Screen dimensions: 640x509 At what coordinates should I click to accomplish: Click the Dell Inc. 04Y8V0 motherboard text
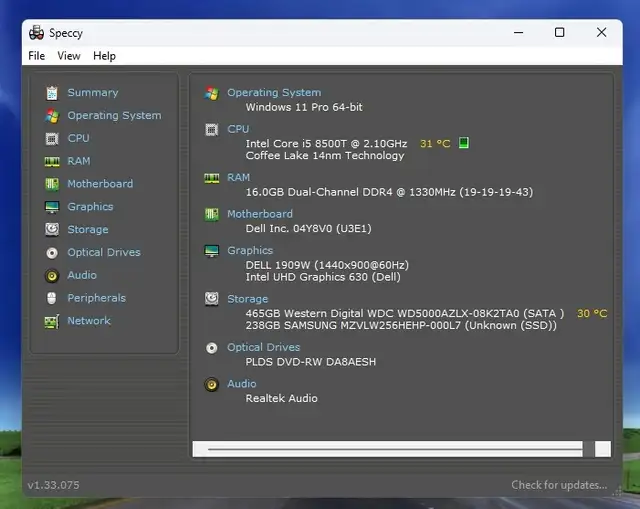pos(308,229)
